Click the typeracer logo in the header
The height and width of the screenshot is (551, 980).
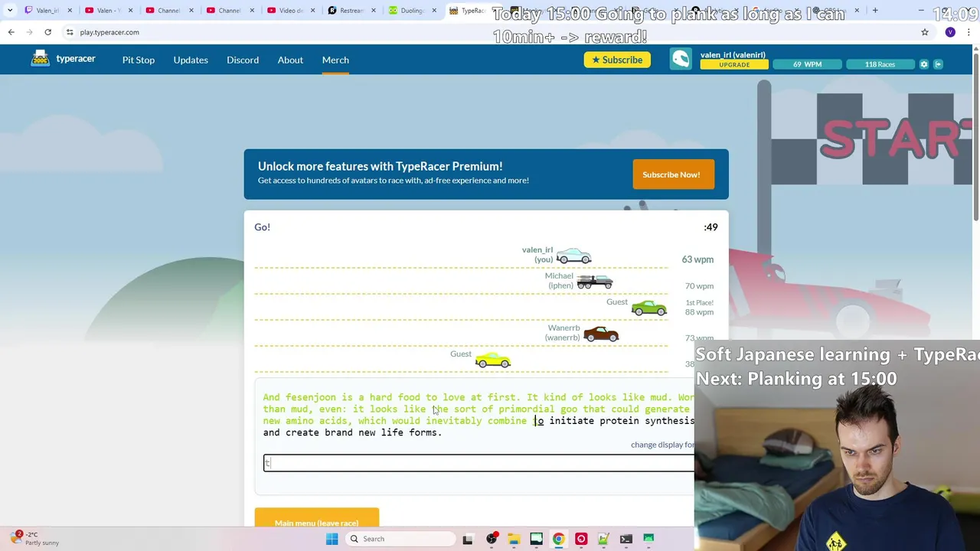(63, 59)
